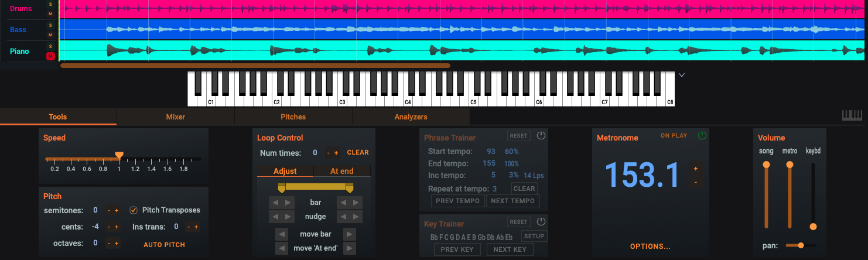Nudge loop end right

[356, 217]
